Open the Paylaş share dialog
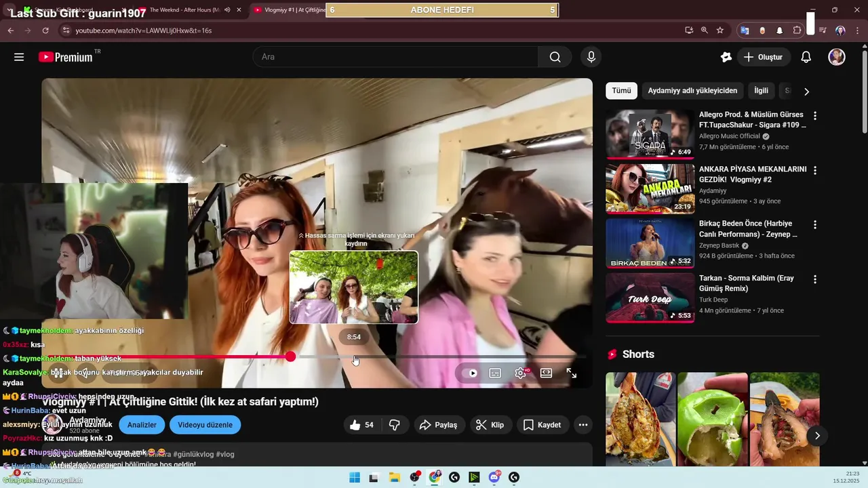 click(439, 425)
